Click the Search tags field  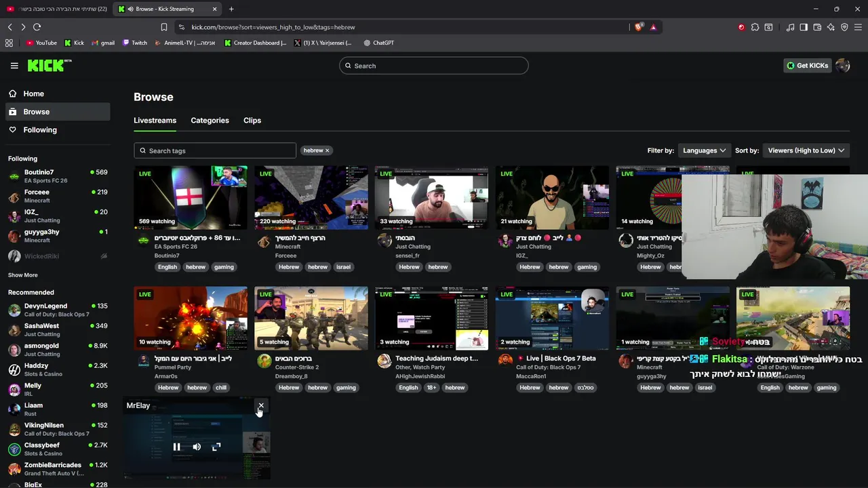[x=215, y=150]
